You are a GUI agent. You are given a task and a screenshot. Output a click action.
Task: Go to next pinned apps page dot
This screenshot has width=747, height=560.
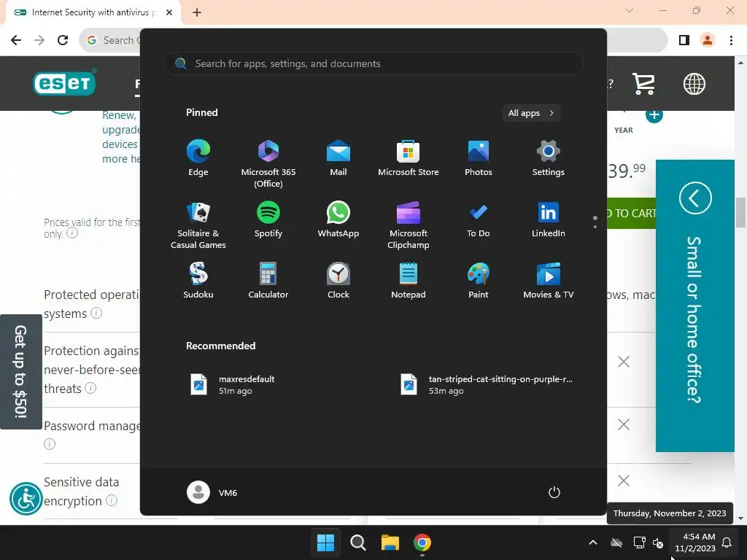tap(595, 227)
